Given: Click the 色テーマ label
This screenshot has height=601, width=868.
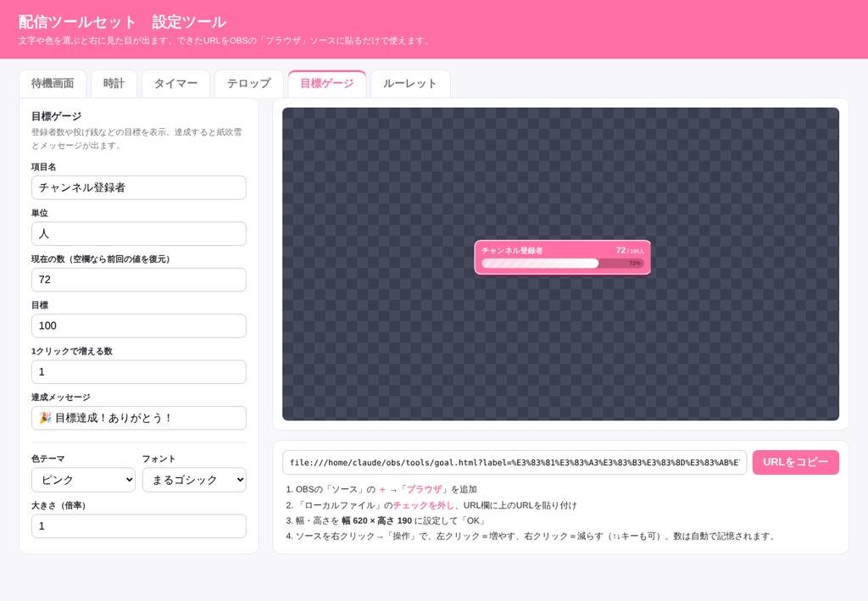Looking at the screenshot, I should point(48,459).
